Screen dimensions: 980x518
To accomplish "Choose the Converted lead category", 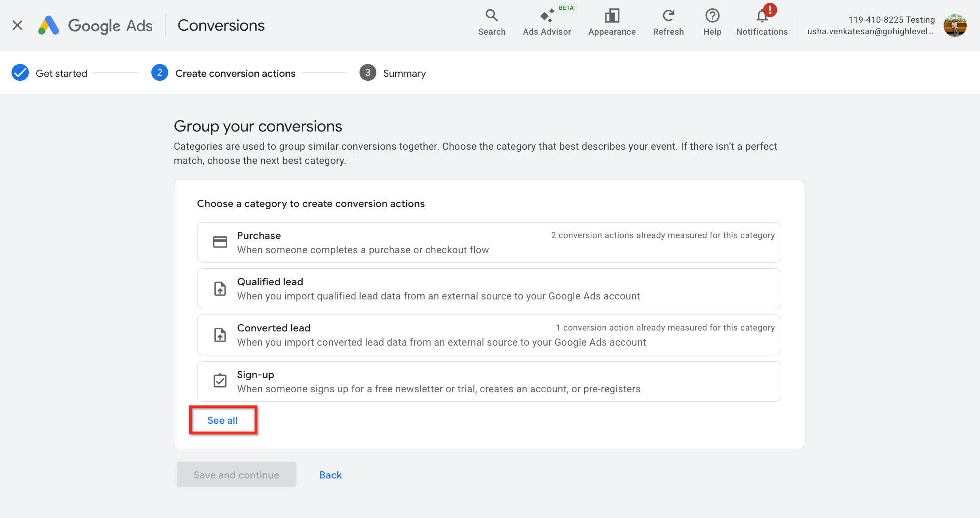I will (489, 335).
